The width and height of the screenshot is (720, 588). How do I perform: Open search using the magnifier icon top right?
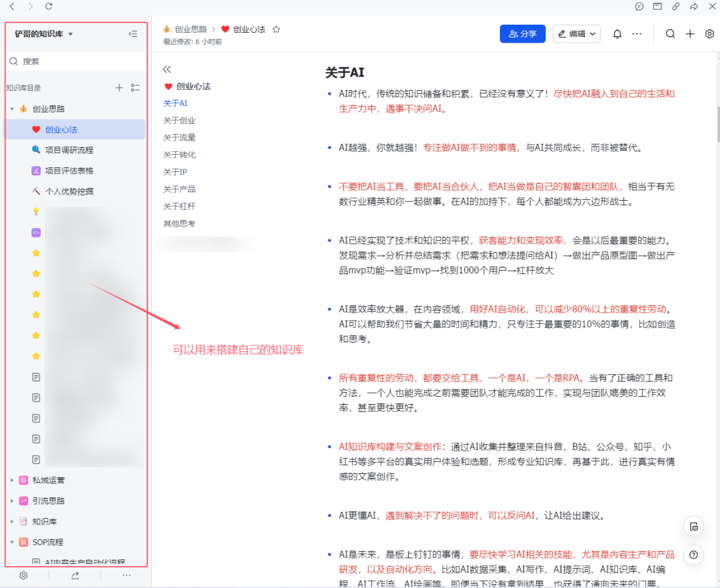point(670,33)
